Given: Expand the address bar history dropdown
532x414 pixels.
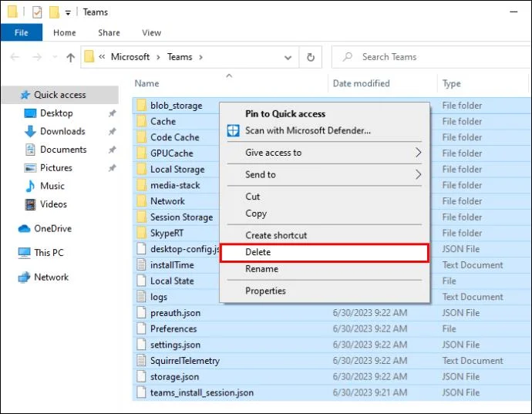Looking at the screenshot, I should click(x=288, y=57).
